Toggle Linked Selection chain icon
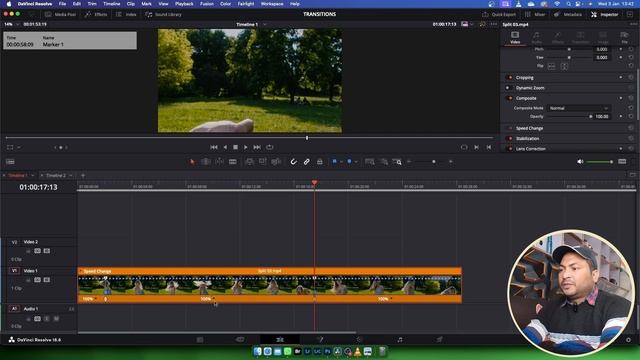The image size is (640, 360). tap(307, 162)
